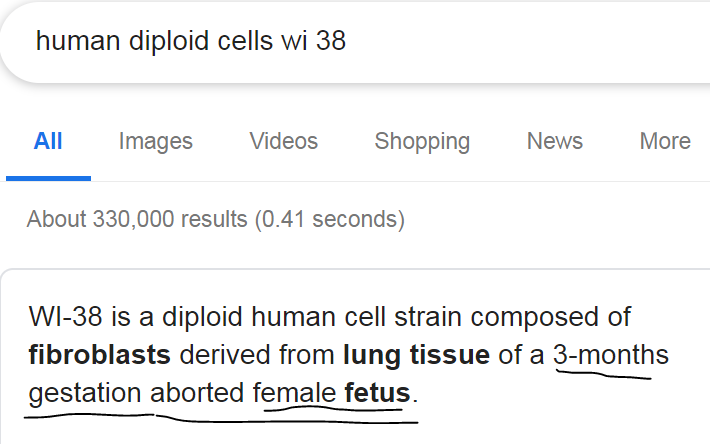
Task: Switch to the Images tab
Action: (x=155, y=142)
